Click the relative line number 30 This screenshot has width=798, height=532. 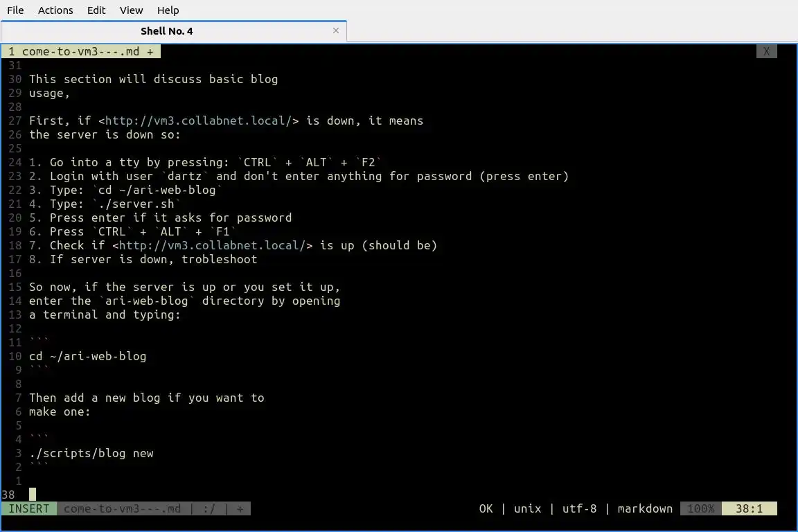tap(15, 80)
